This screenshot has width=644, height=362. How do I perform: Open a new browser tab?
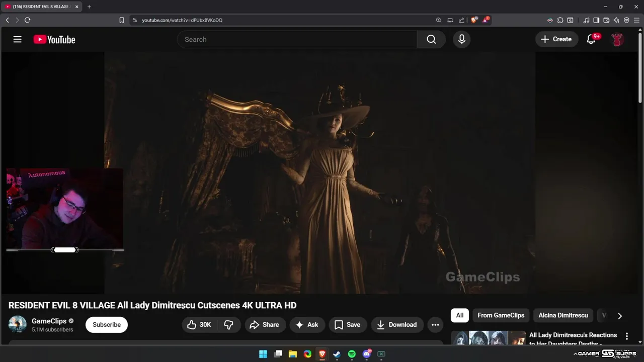[89, 7]
